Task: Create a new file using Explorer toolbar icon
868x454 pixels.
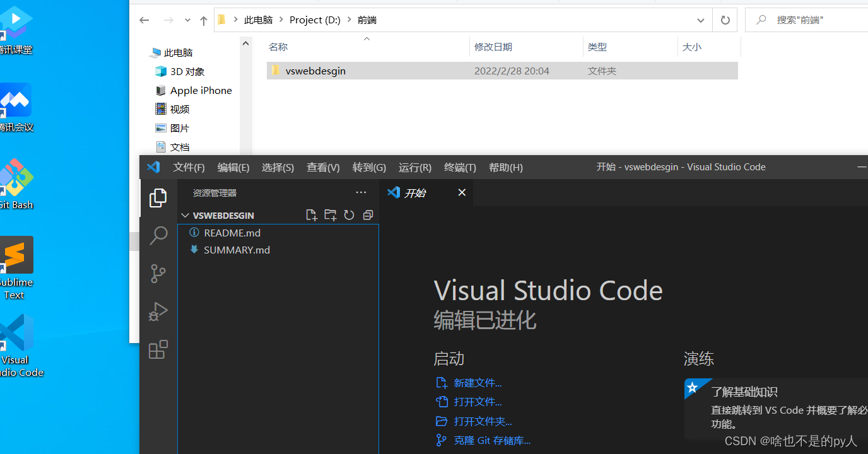Action: [x=311, y=215]
